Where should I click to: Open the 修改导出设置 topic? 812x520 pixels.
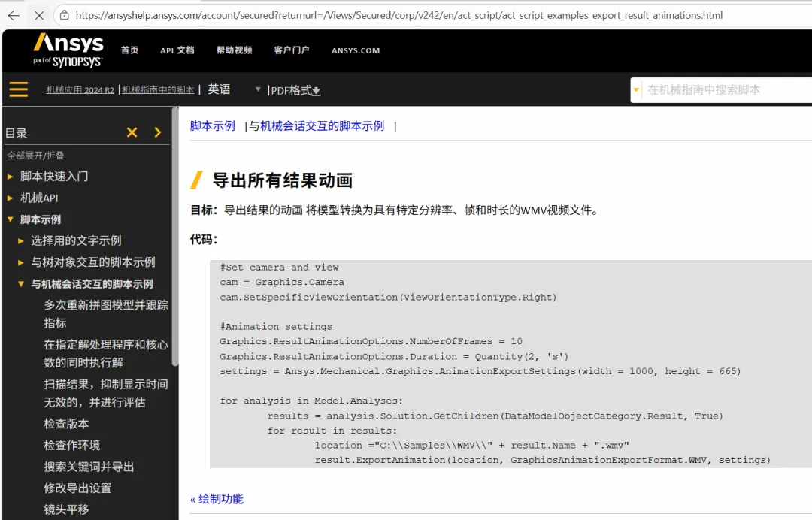click(x=77, y=488)
